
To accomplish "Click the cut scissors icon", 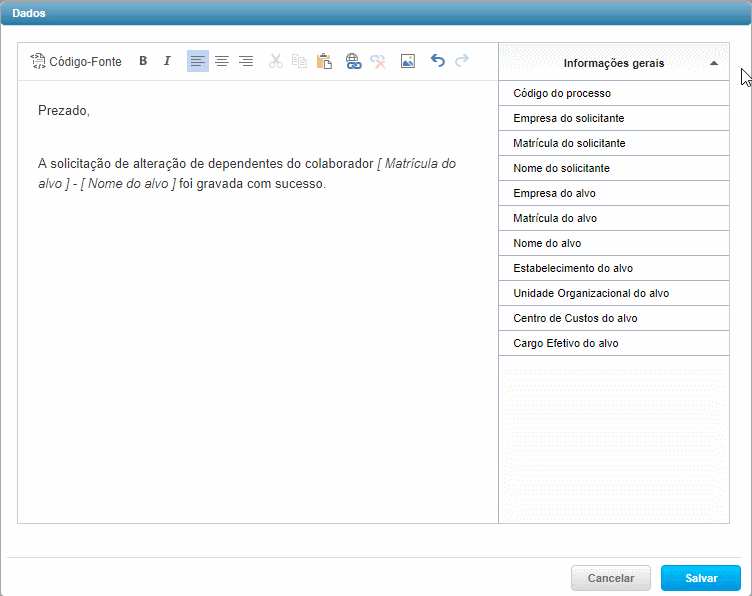I will [276, 61].
